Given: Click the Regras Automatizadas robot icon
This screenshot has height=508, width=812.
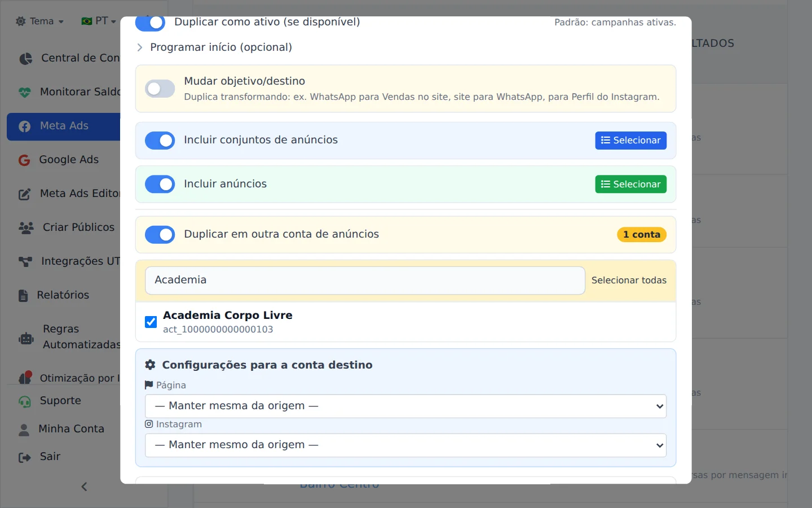Looking at the screenshot, I should coord(27,338).
